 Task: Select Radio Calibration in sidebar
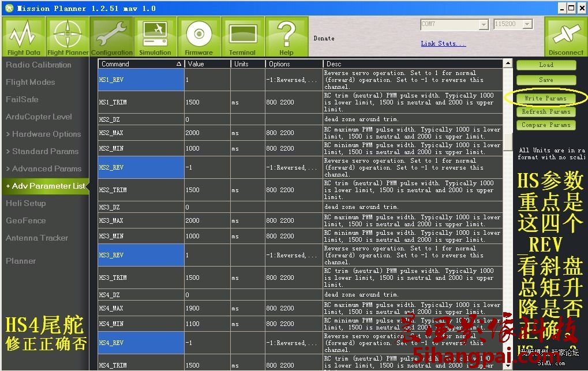(39, 65)
